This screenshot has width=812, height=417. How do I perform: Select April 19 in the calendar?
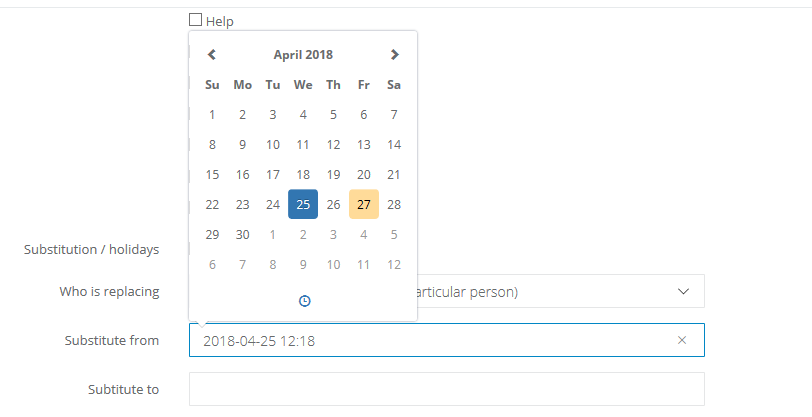click(334, 175)
